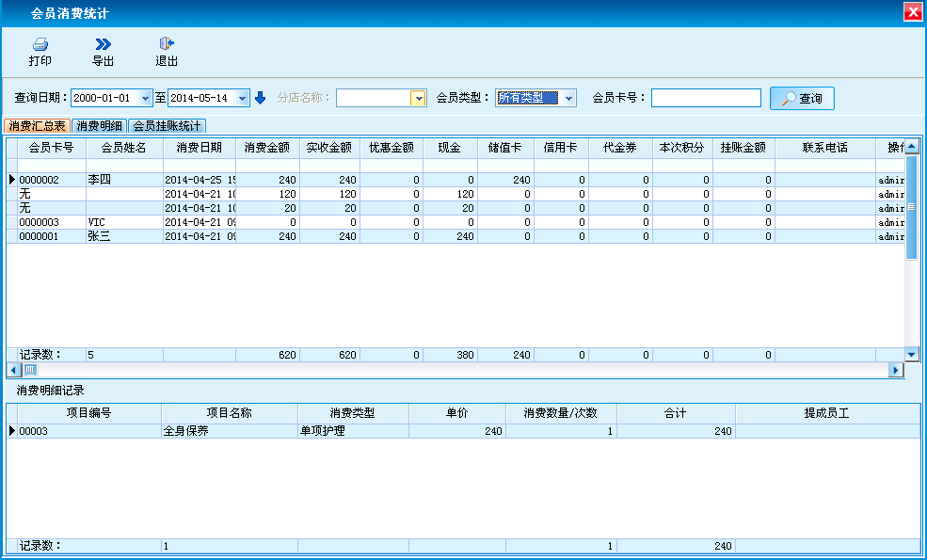Screen dimensions: 927x560
Task: Close the 会员消费统计 window
Action: coord(912,11)
